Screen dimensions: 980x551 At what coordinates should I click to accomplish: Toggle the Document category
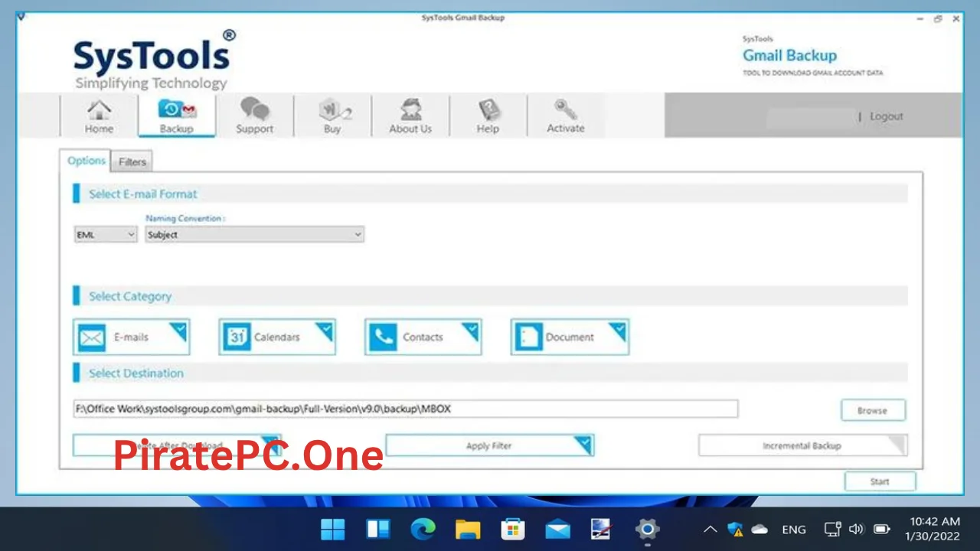570,337
